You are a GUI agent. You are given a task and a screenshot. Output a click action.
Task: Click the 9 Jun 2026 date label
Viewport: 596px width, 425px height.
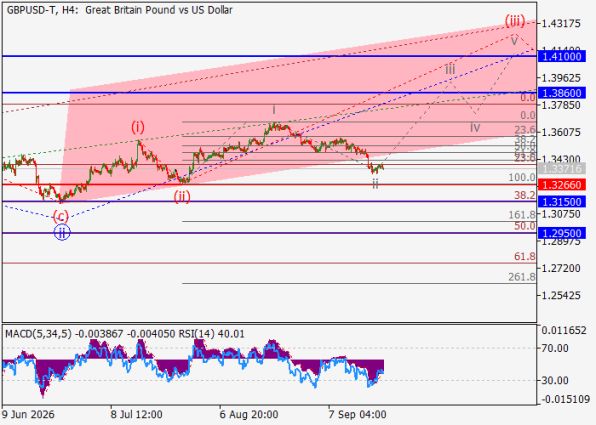click(x=28, y=414)
